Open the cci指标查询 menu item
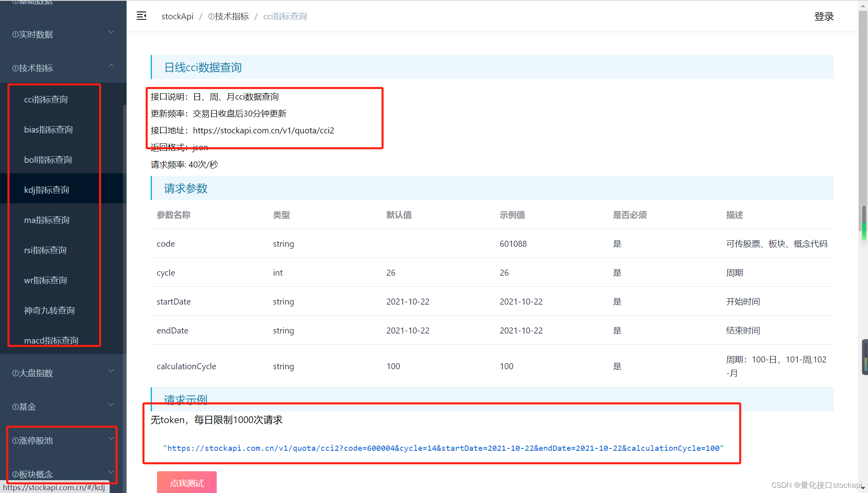This screenshot has height=493, width=868. point(46,99)
